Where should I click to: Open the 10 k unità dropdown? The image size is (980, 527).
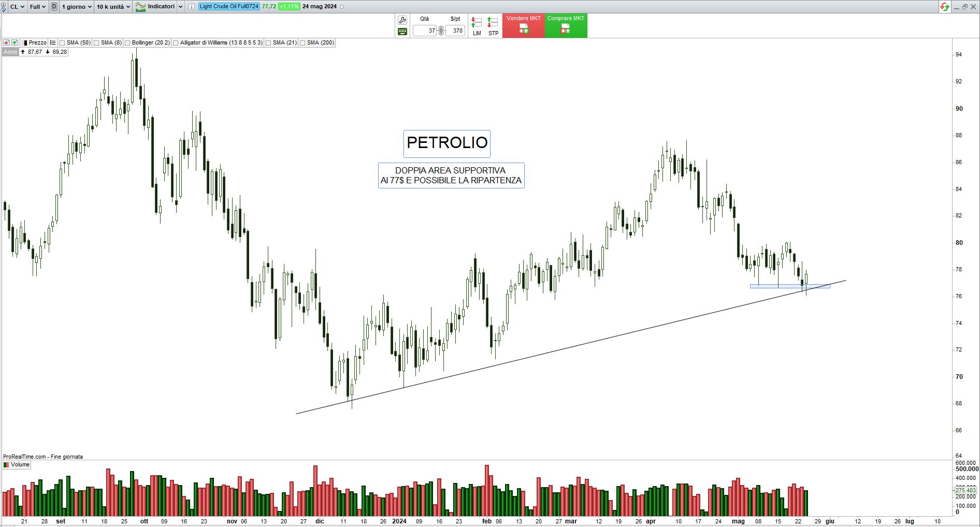113,7
